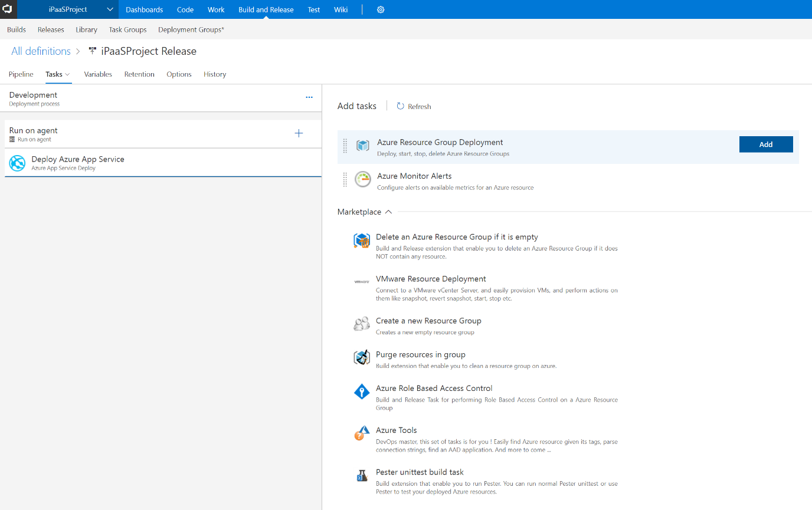This screenshot has width=812, height=510.
Task: Select the Deploy Azure App Service task
Action: click(163, 163)
